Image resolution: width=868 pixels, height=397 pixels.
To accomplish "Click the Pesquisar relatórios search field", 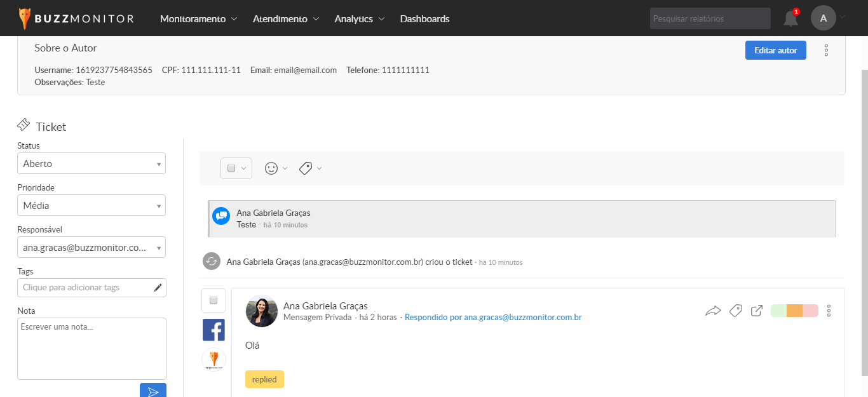I will coord(710,19).
